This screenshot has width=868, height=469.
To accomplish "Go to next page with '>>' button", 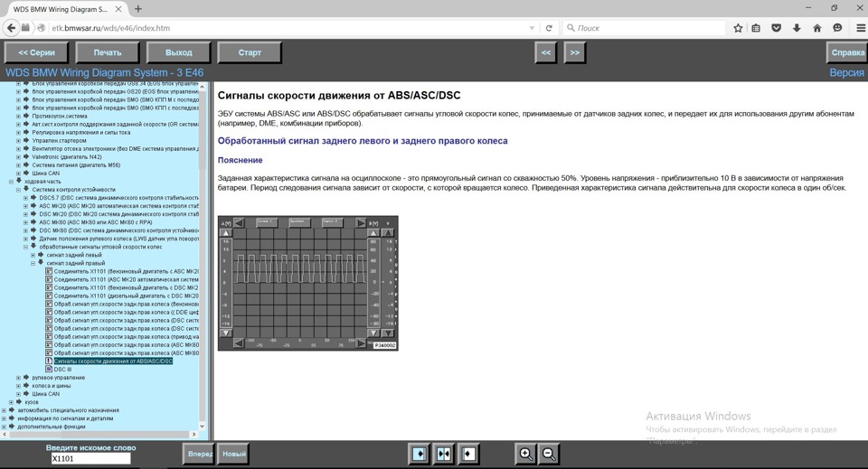I will point(575,52).
